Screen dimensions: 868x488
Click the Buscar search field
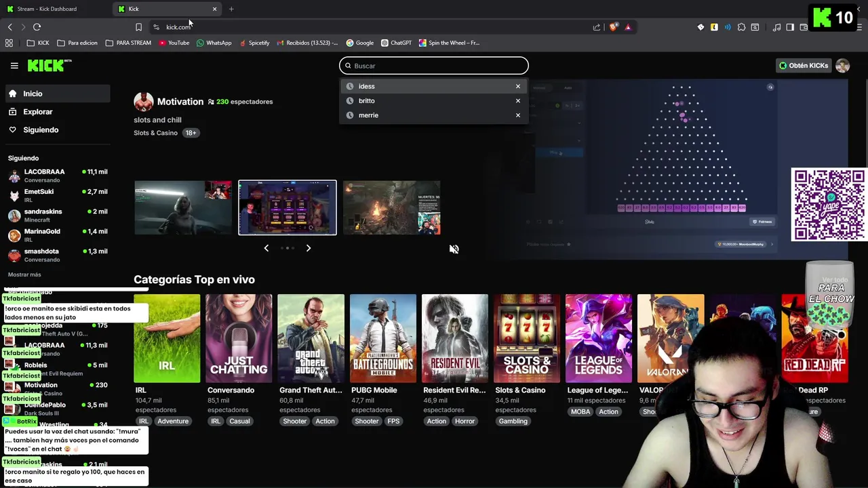coord(434,66)
